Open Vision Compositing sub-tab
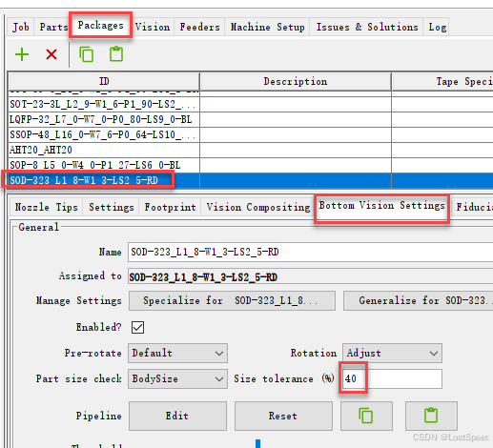Image resolution: width=493 pixels, height=448 pixels. click(258, 207)
